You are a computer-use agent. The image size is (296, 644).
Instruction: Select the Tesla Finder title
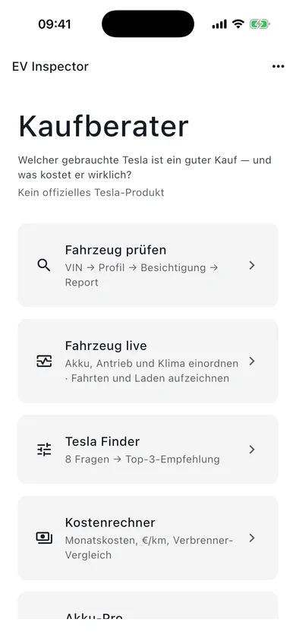click(x=102, y=441)
